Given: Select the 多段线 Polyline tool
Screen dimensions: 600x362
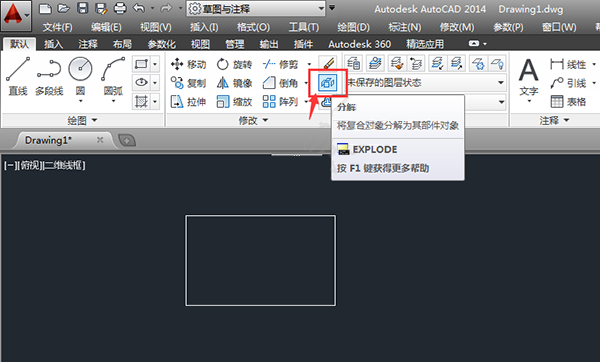Looking at the screenshot, I should (x=49, y=77).
